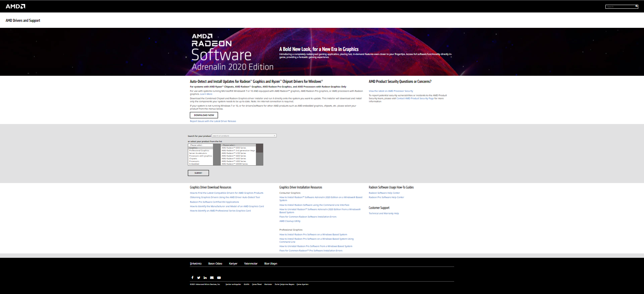The image size is (644, 294).
Task: Open 'Obtaining Graphics Drivers Using Auto-Detect Tool' link
Action: pos(225,197)
